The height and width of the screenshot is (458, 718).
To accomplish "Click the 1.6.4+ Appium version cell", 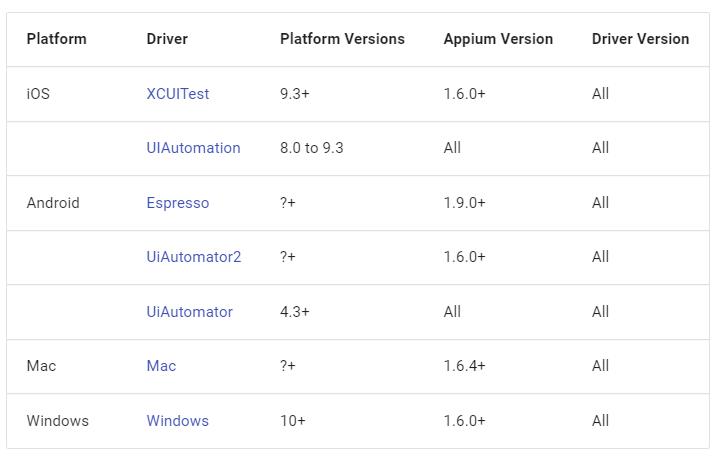I will pos(464,366).
